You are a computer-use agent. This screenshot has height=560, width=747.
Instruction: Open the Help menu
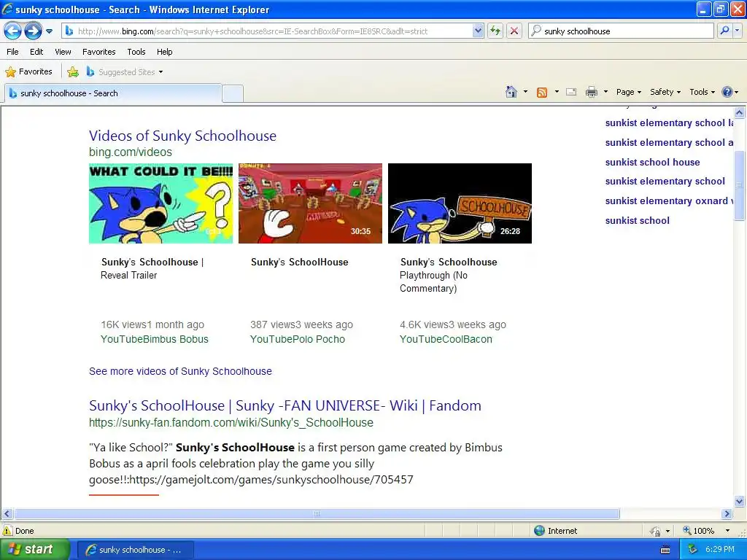(x=164, y=52)
